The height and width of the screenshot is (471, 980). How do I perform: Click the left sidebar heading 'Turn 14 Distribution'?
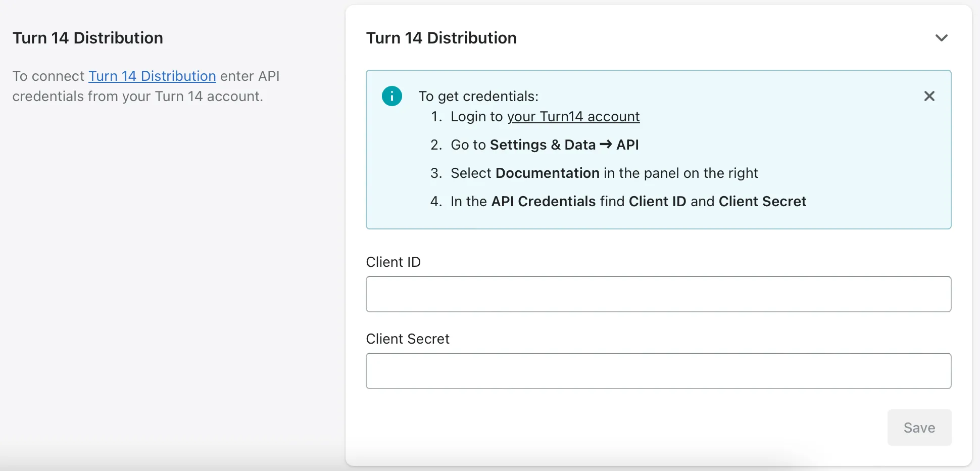pyautogui.click(x=87, y=37)
